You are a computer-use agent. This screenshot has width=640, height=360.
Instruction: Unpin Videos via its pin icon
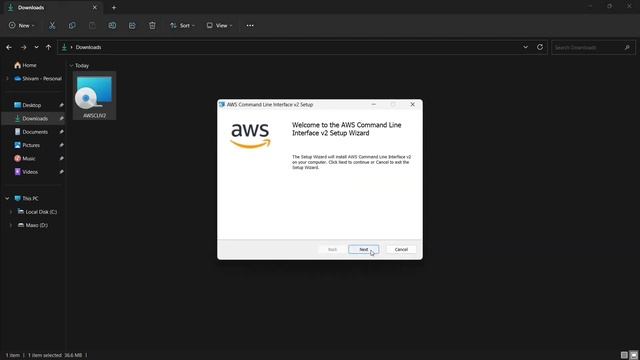pyautogui.click(x=61, y=172)
